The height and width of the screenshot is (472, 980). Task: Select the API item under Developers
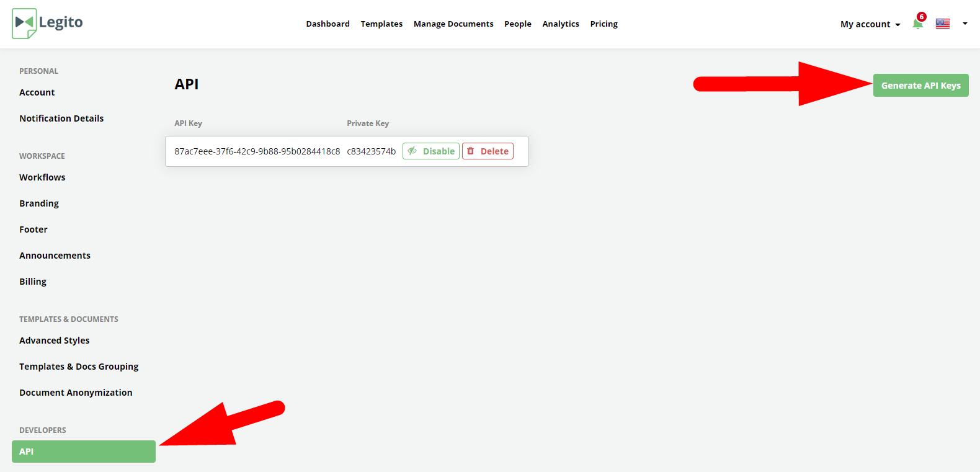click(x=83, y=452)
